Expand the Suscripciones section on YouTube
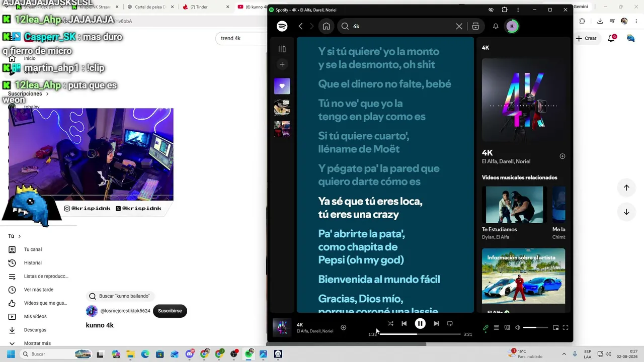 point(28,94)
